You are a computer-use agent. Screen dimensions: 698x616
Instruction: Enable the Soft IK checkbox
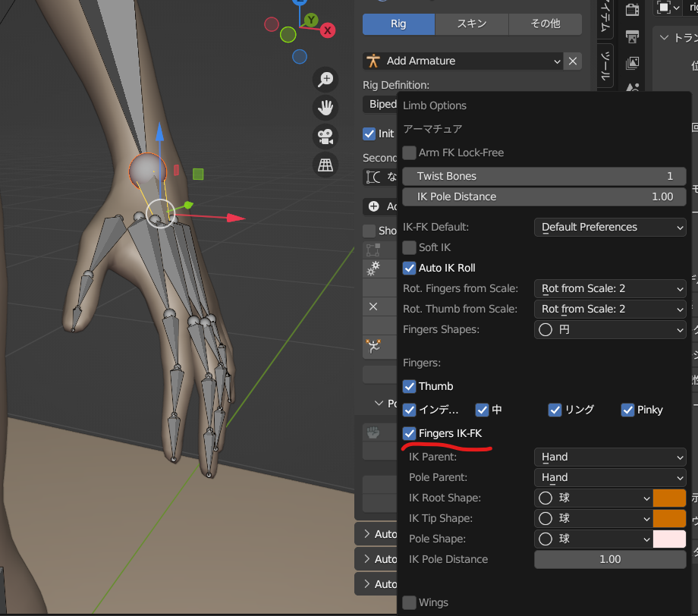(x=409, y=247)
